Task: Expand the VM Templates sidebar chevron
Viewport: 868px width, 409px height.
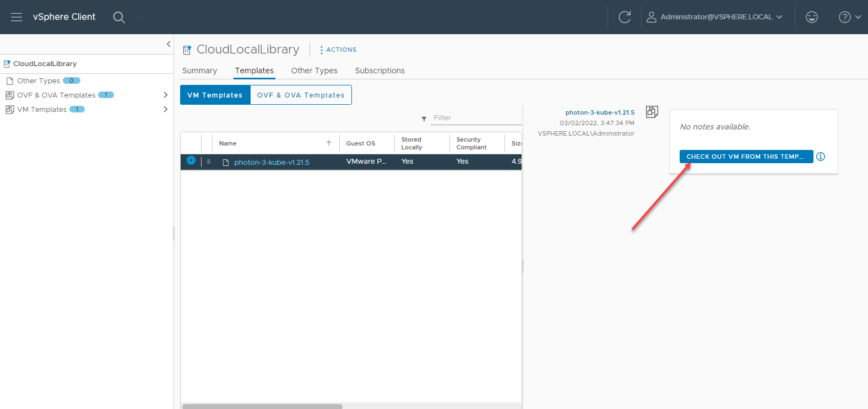Action: coord(165,109)
